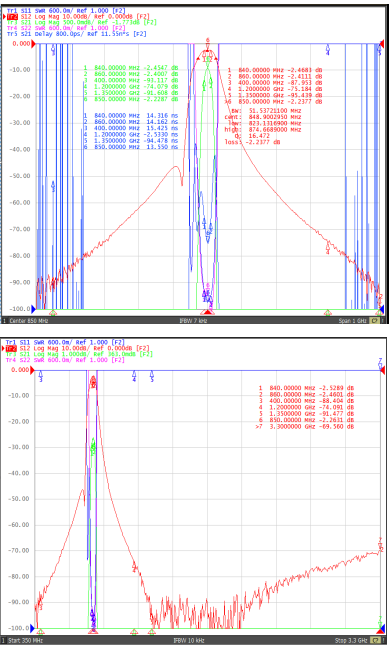Viewport: 392px width, 648px height.
Task: Click the Start 350 MHz field in lower status bar
Action: pyautogui.click(x=26, y=641)
